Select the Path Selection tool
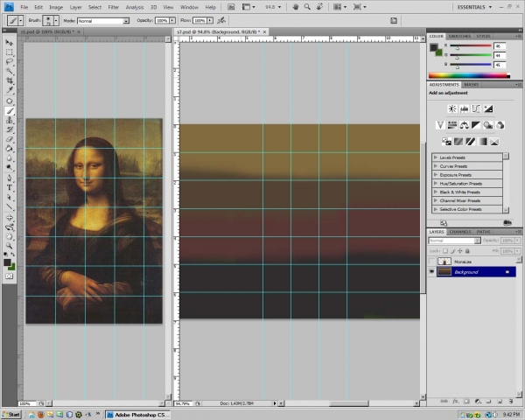Viewport: 525px width, 420px height. (x=10, y=197)
